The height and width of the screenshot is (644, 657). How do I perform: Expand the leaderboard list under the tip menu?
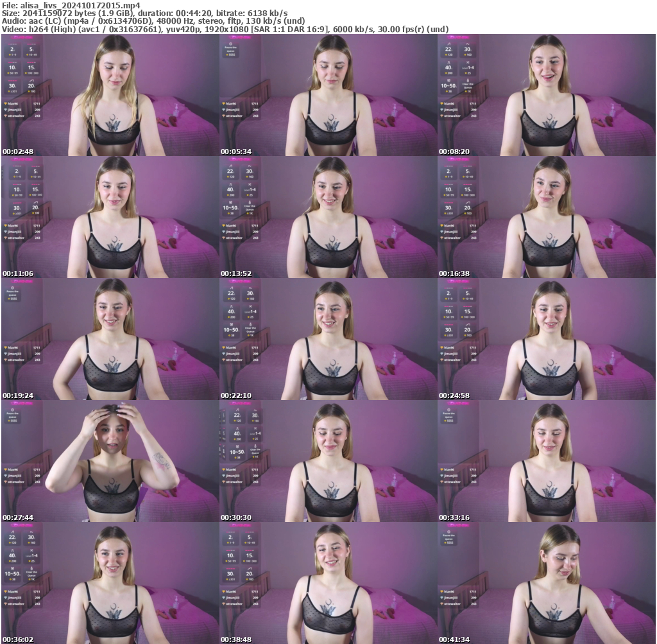(x=22, y=109)
